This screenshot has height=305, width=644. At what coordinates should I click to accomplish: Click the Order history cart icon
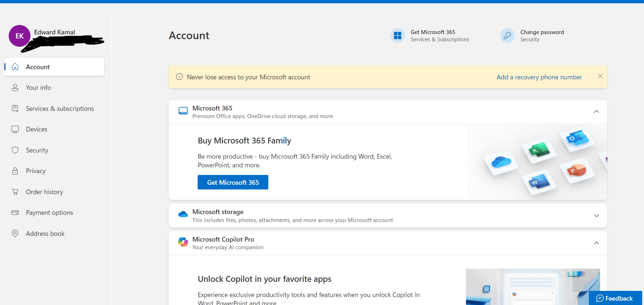point(15,192)
